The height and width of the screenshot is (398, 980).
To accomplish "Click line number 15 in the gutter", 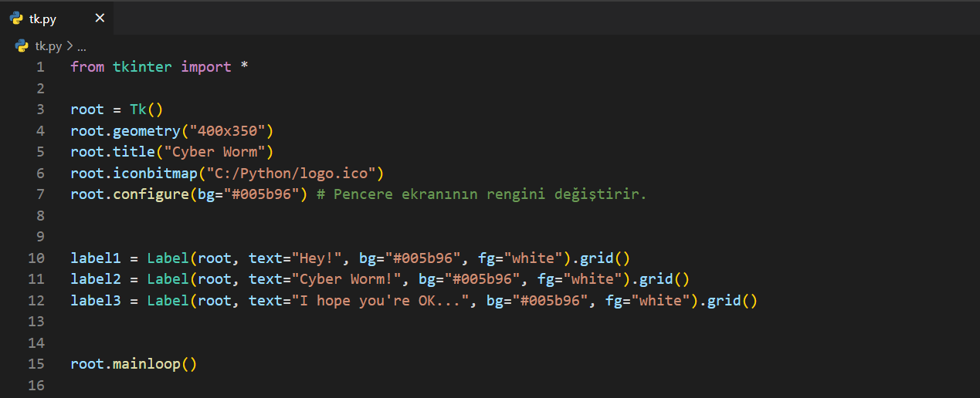I will pyautogui.click(x=36, y=363).
